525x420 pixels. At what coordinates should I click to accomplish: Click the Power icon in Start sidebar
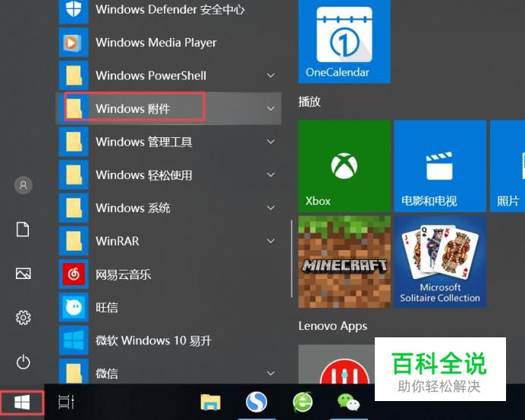pos(23,362)
